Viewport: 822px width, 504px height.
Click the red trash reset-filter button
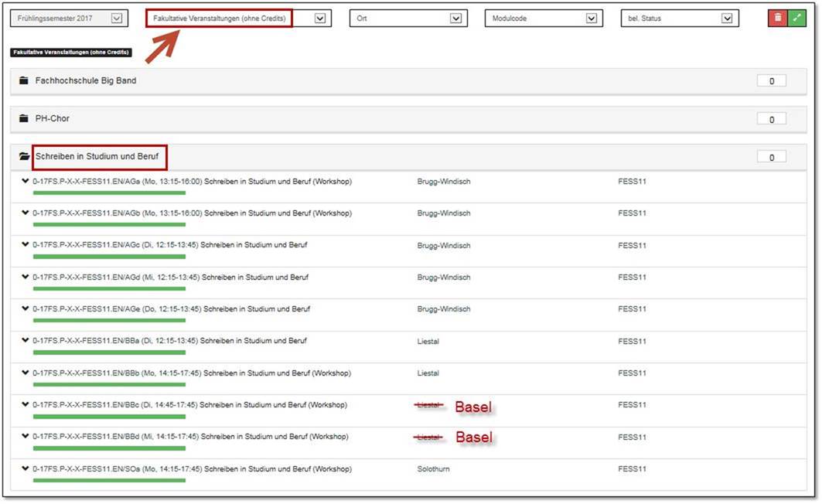[777, 18]
